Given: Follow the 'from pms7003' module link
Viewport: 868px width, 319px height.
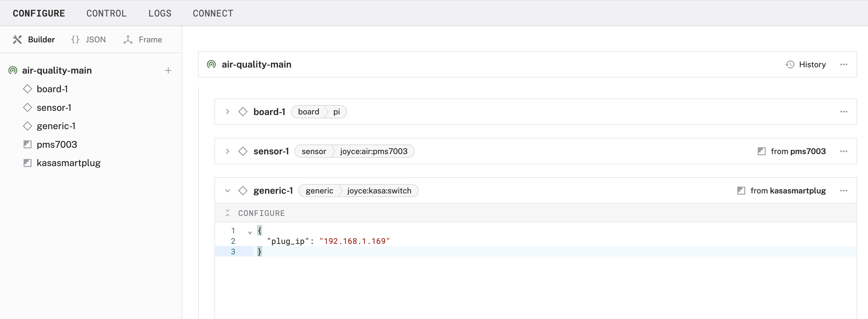Looking at the screenshot, I should click(798, 151).
